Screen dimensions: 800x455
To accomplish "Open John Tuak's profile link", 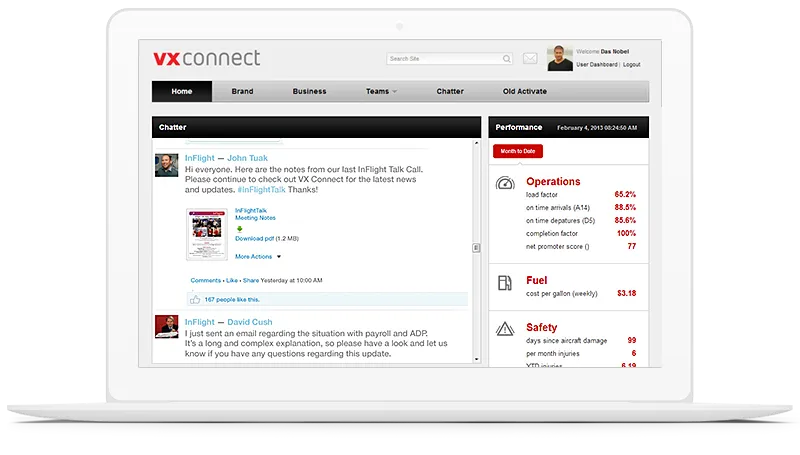I will pos(247,158).
